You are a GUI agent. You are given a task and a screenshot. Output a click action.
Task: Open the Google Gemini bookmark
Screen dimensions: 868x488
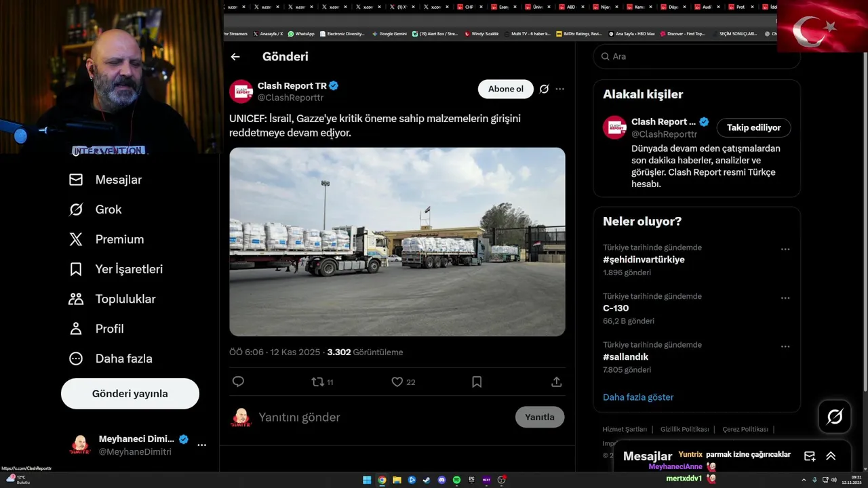click(389, 33)
